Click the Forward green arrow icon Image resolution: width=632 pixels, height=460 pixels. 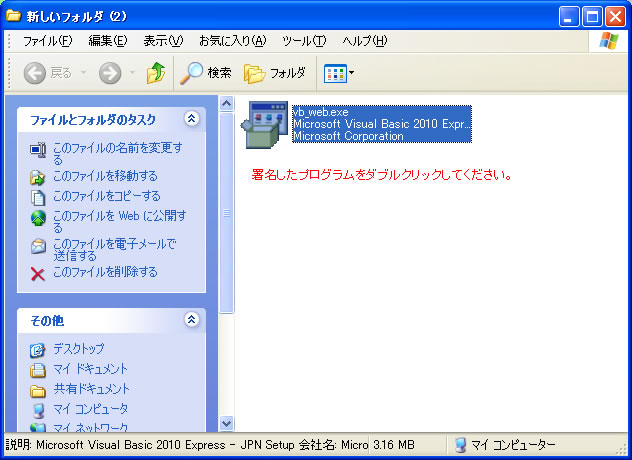coord(110,73)
